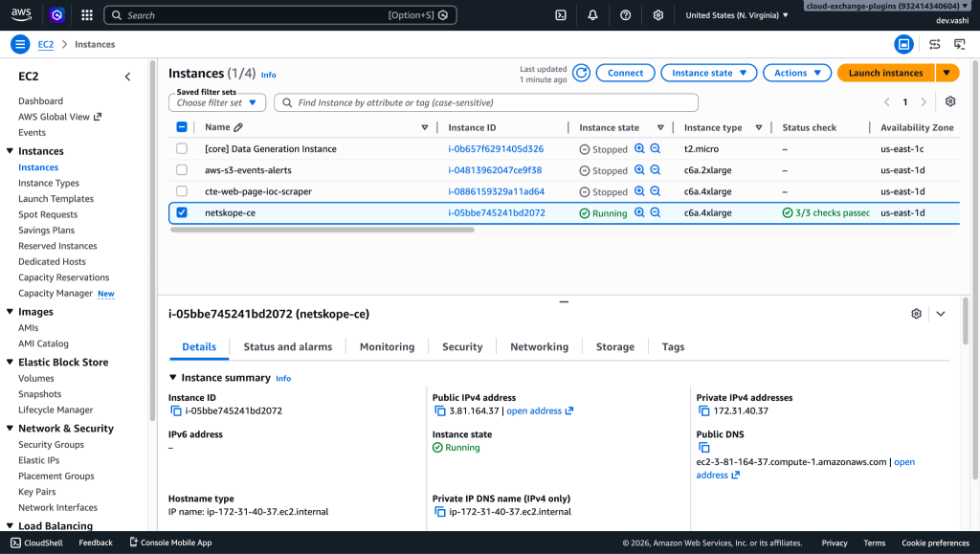The height and width of the screenshot is (554, 980).
Task: Click the instance table horizontal scrollbar
Action: click(x=323, y=230)
